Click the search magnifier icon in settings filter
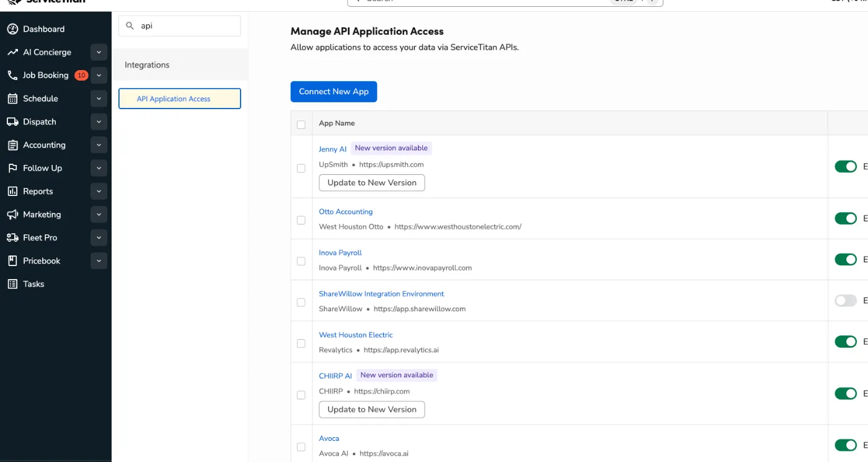The height and width of the screenshot is (462, 868). pyautogui.click(x=130, y=26)
